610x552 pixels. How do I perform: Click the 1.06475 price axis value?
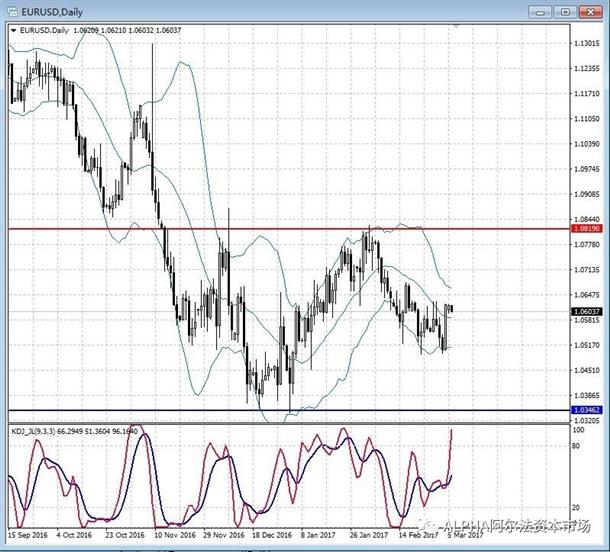coord(587,295)
